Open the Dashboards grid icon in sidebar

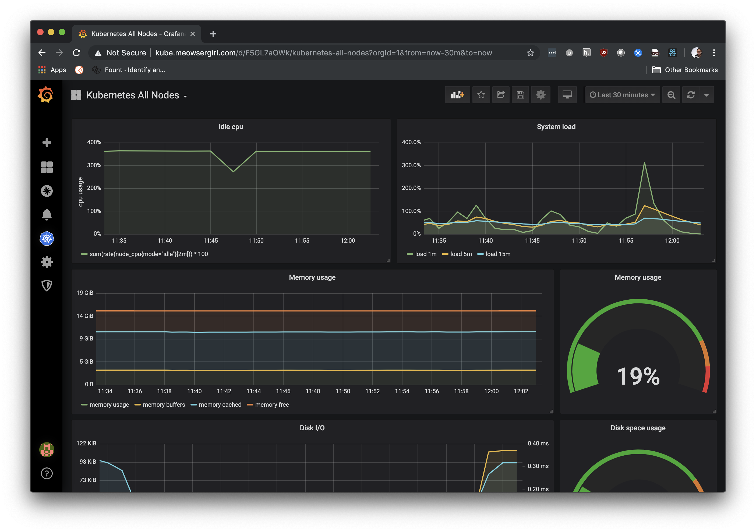47,167
